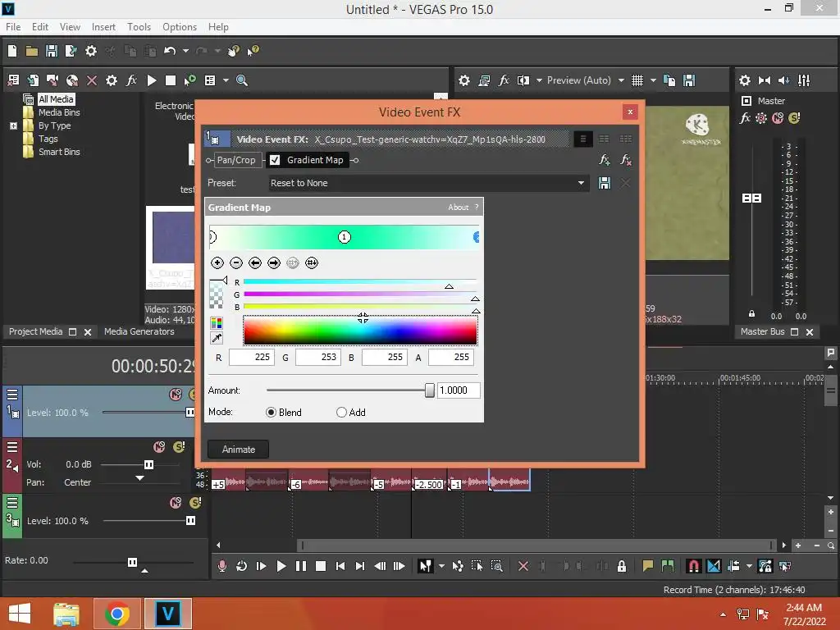Screen dimensions: 840x630
Task: Open About link in Gradient Map header
Action: pyautogui.click(x=458, y=208)
